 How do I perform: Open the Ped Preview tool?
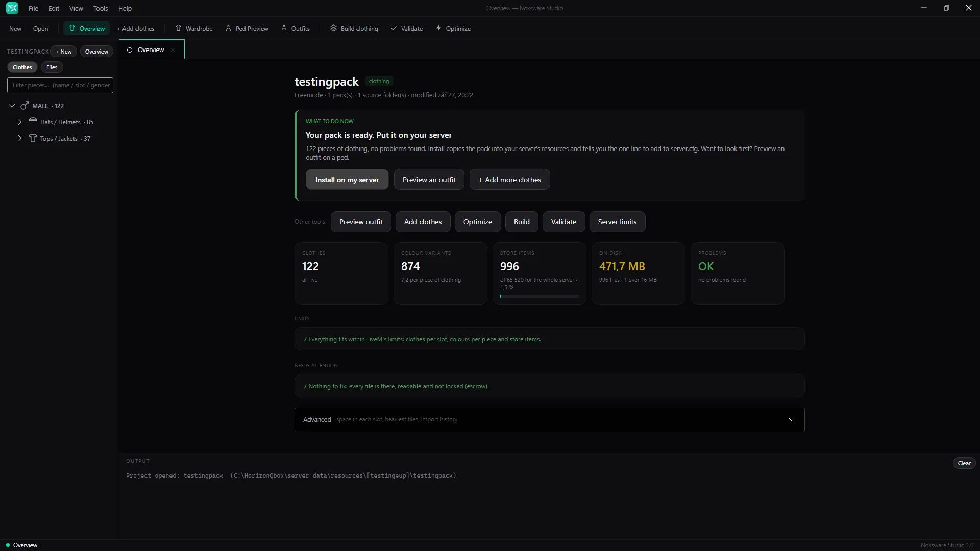click(x=247, y=29)
